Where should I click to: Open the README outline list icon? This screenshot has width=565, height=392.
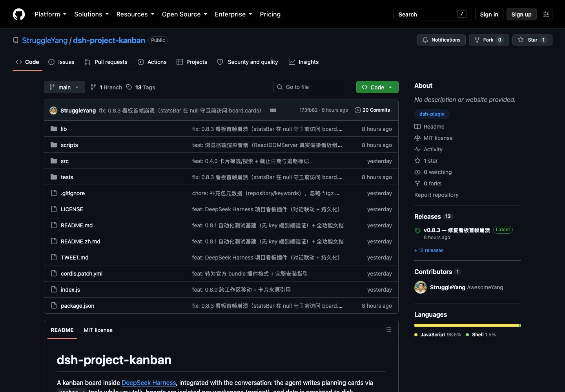pyautogui.click(x=388, y=330)
